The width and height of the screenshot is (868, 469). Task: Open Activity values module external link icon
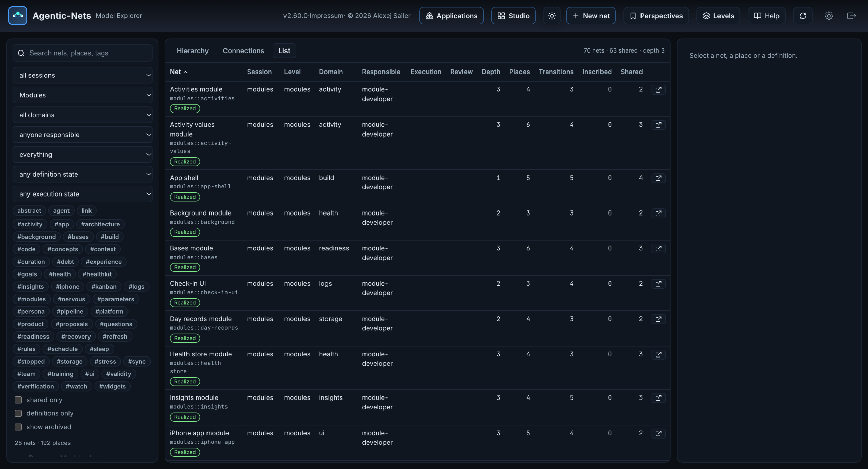[x=658, y=125]
